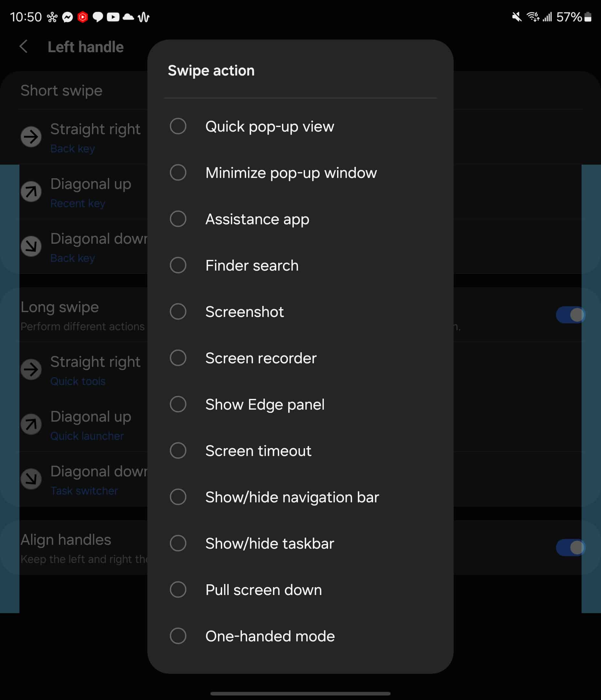Tap the short swipe Straight right arrow icon
Viewport: 601px width, 700px height.
pyautogui.click(x=31, y=137)
